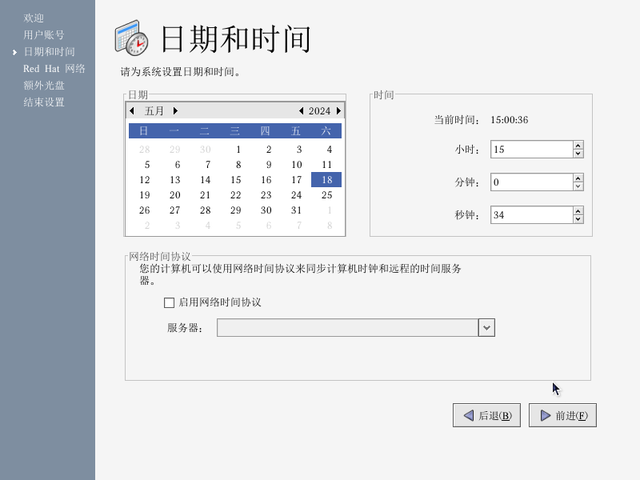Click the 分钟 minute input field
The image size is (640, 480).
531,182
